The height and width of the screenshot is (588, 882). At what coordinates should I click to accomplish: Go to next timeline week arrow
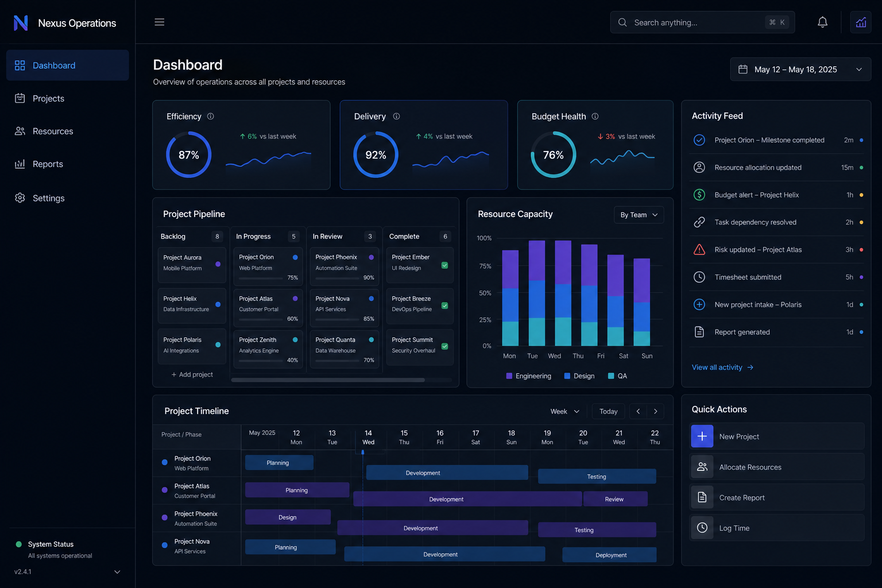click(x=655, y=411)
